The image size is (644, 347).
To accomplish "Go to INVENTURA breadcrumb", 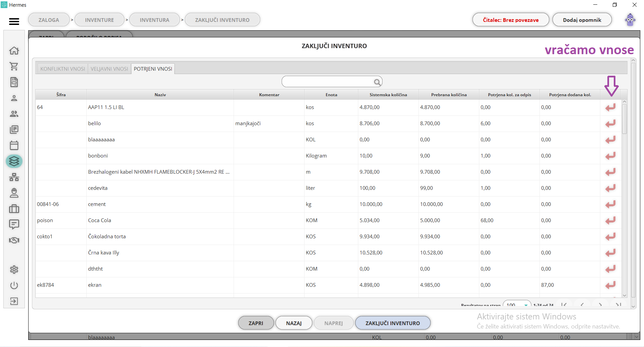I will click(155, 20).
